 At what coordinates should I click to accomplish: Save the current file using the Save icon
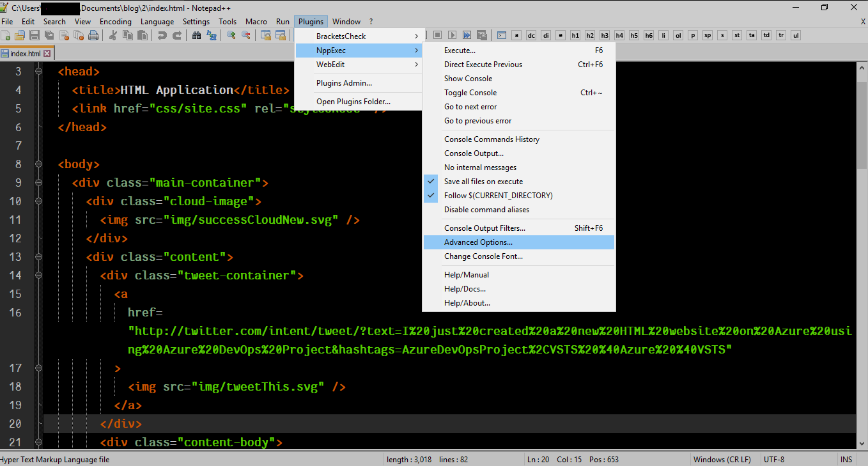(35, 36)
